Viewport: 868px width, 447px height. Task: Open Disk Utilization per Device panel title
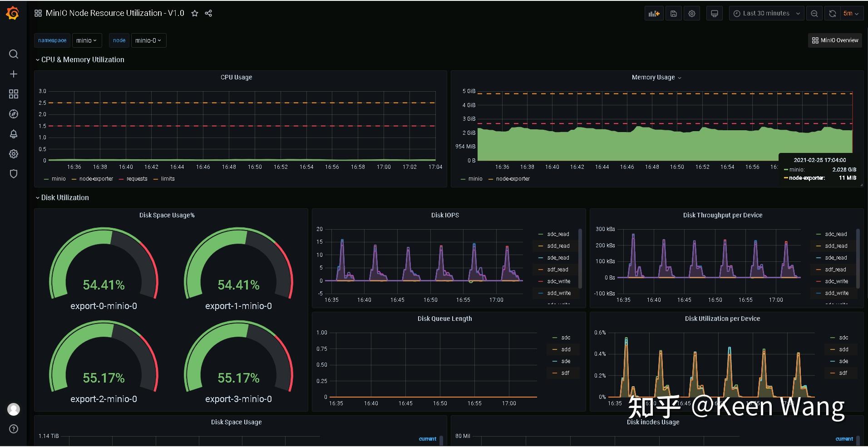pyautogui.click(x=723, y=319)
